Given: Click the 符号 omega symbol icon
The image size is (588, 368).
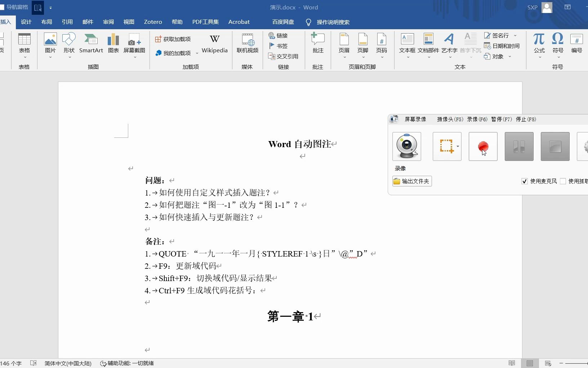Looking at the screenshot, I should click(558, 39).
